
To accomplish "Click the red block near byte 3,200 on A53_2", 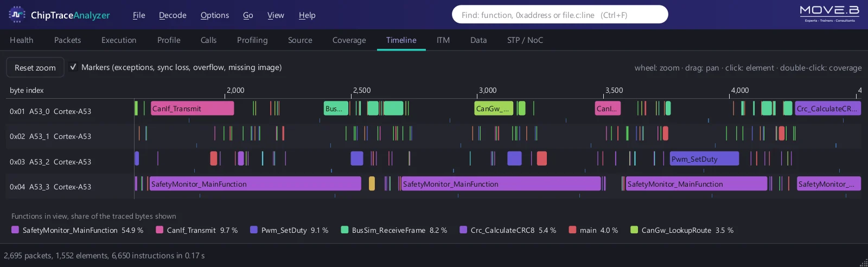I will point(541,158).
